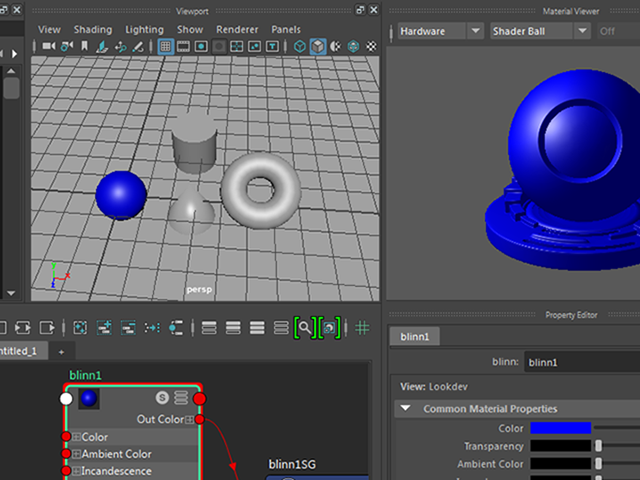Set nodes to Custom view mode icon

point(281,328)
